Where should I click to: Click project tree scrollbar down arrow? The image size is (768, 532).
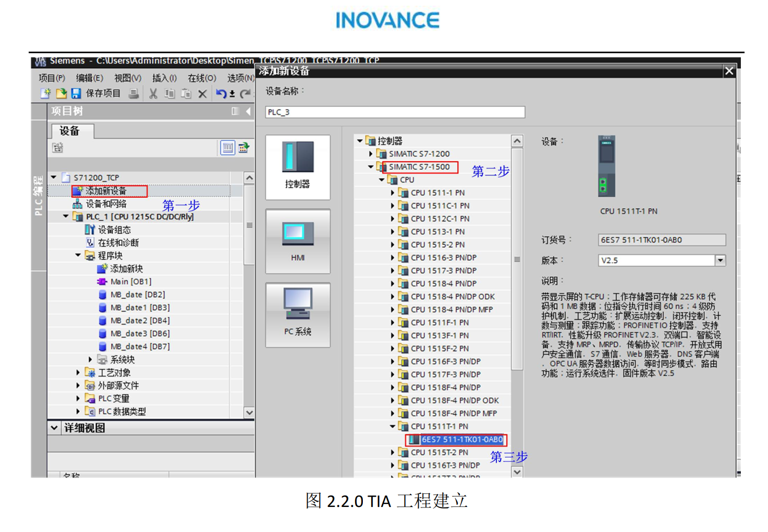[x=249, y=413]
